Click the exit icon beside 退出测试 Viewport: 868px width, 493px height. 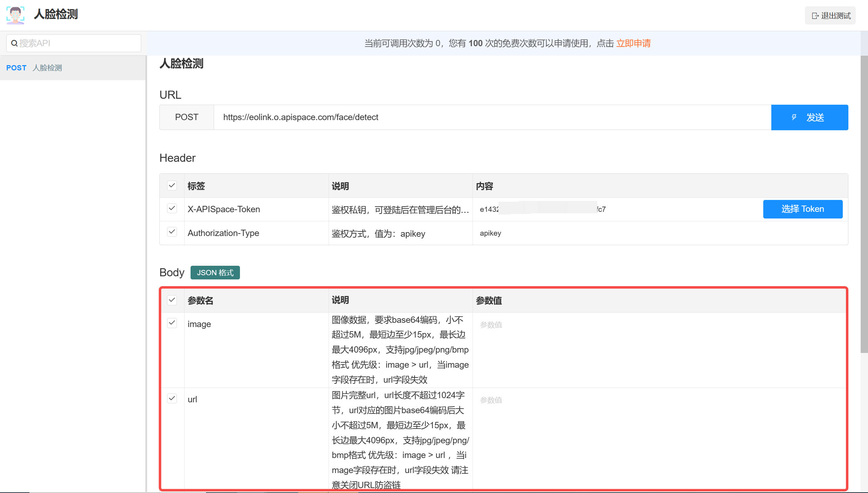coord(815,16)
